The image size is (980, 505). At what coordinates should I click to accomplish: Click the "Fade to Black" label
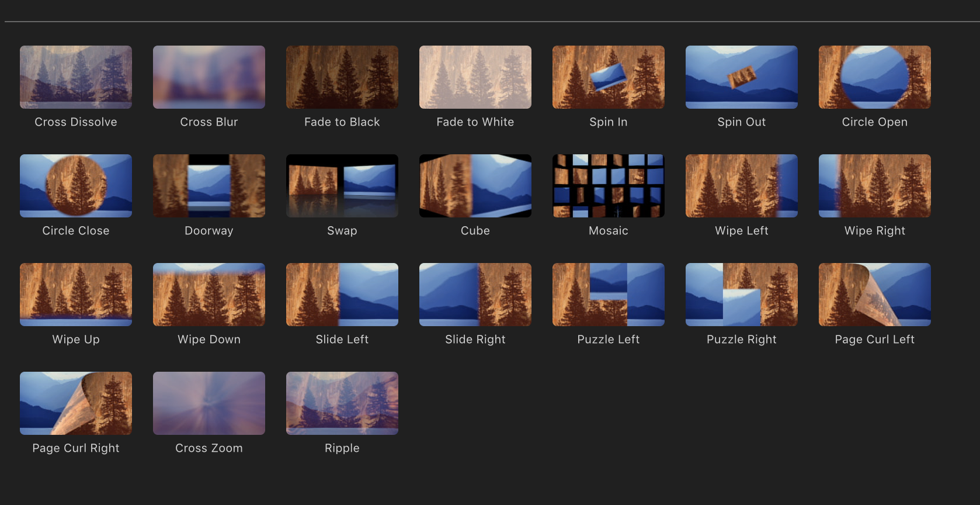point(342,122)
